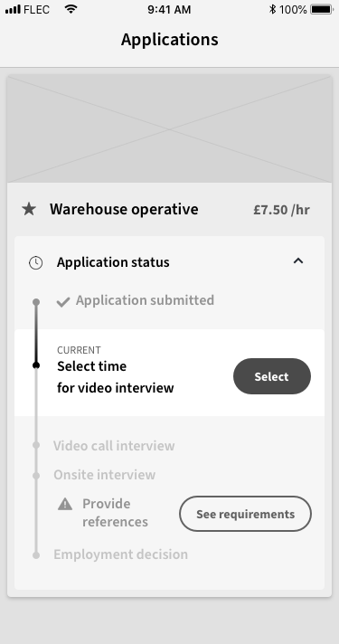Collapse the Application status section chevron
This screenshot has width=339, height=644.
[x=298, y=260]
